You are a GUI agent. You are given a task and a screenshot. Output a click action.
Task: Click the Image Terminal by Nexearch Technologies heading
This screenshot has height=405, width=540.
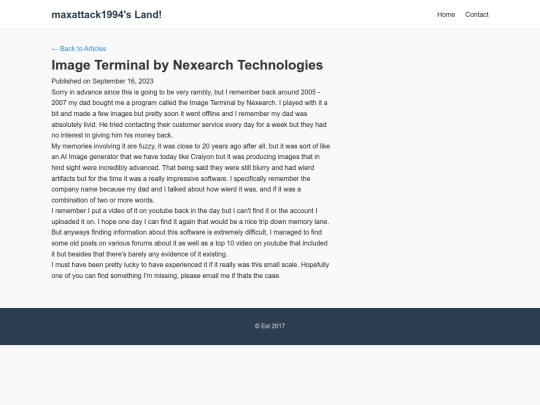[187, 65]
